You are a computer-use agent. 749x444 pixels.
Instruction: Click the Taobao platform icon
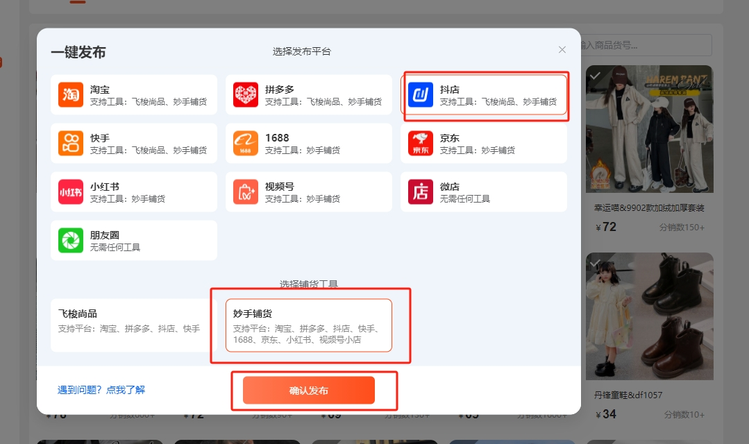[x=71, y=94]
